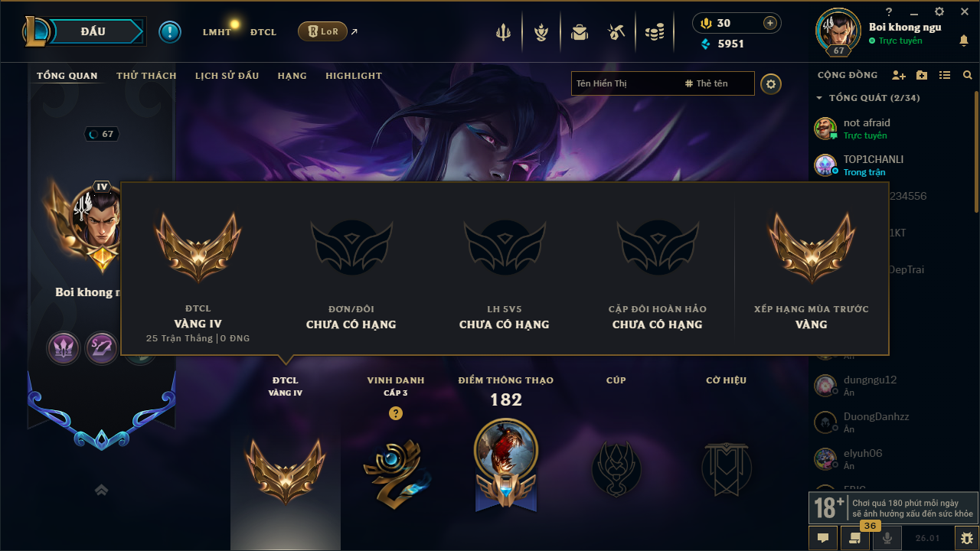Open the Loot crafting hammer icon
The image size is (980, 551).
(616, 32)
